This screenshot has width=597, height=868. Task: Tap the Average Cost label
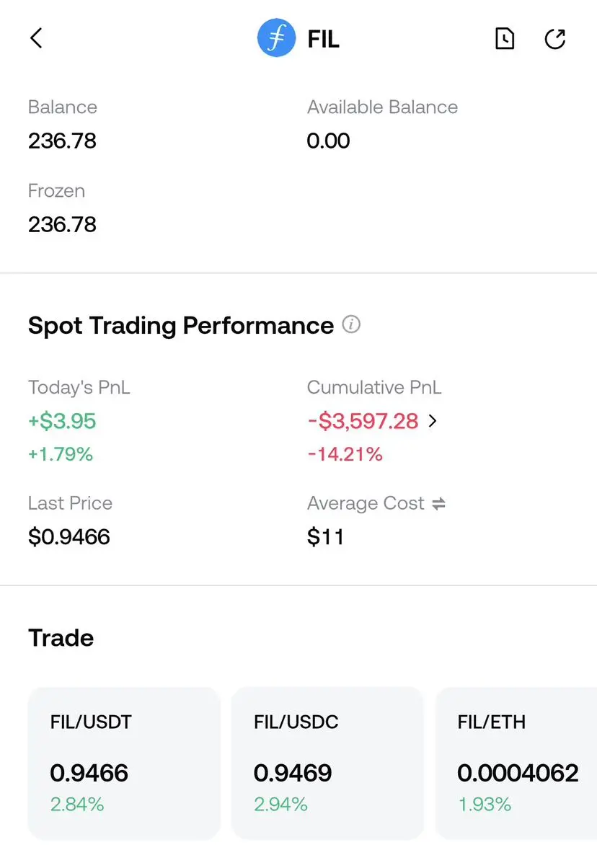pyautogui.click(x=366, y=503)
